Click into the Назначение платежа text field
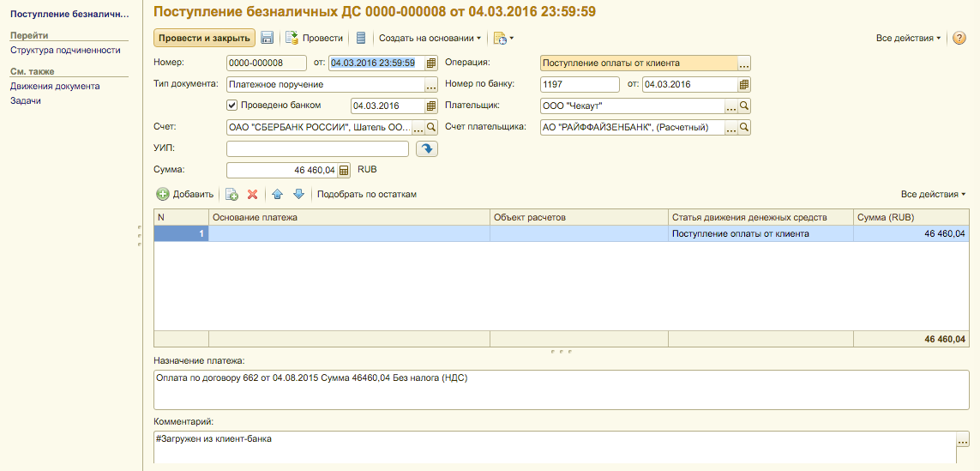980x471 pixels. 561,389
